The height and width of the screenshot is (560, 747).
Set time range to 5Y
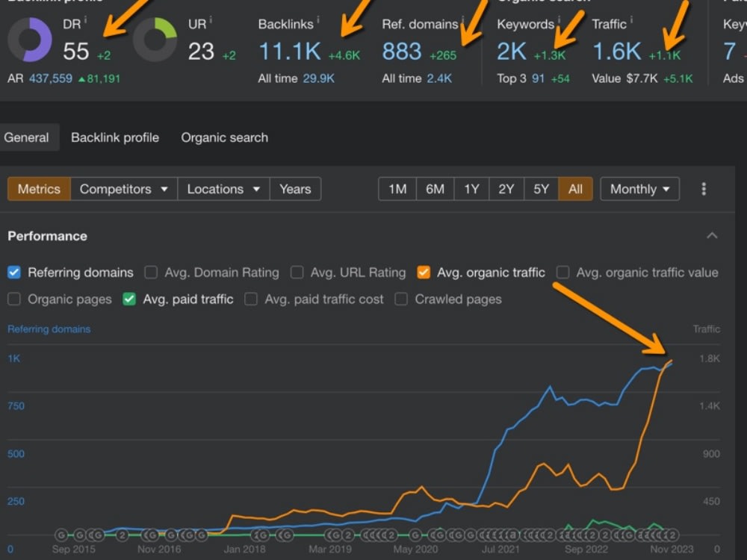point(541,189)
